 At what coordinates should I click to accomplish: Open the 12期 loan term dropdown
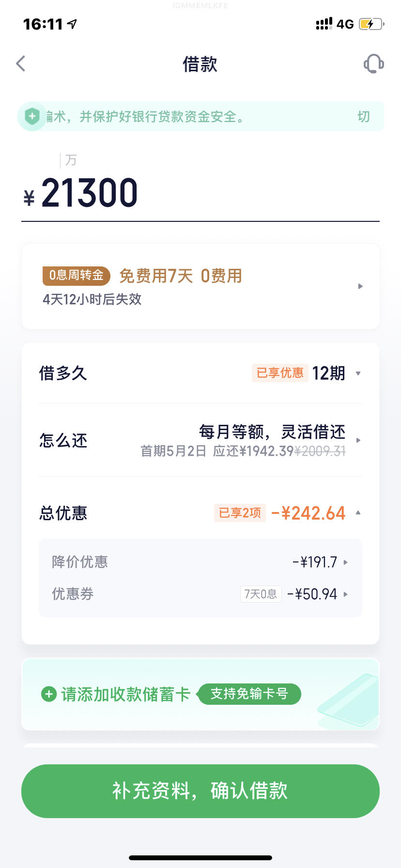[x=358, y=373]
